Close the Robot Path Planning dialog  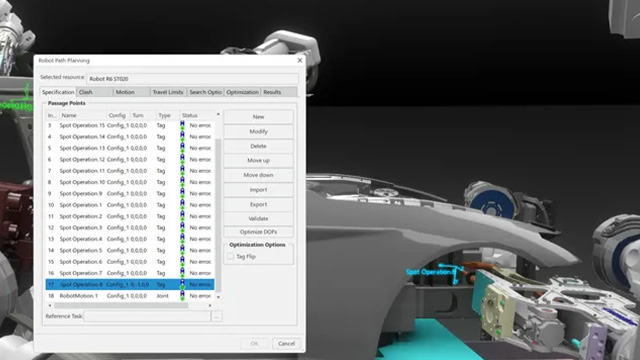pyautogui.click(x=300, y=60)
